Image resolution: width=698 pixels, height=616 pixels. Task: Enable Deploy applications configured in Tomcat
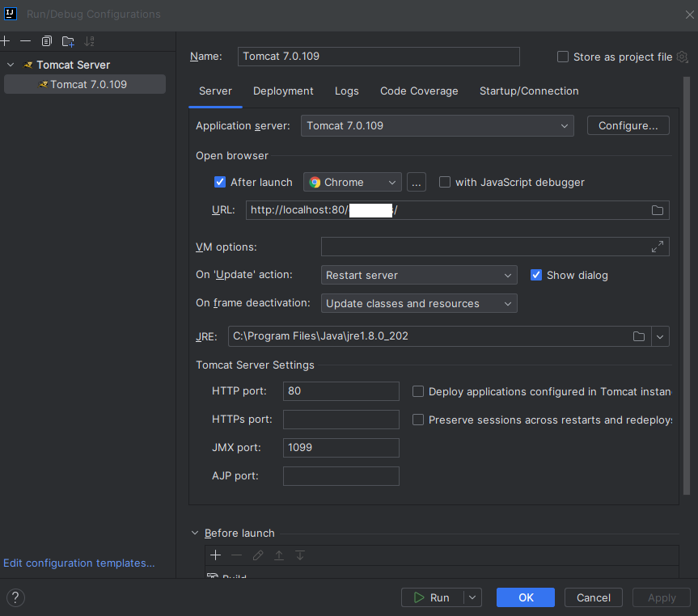click(418, 392)
